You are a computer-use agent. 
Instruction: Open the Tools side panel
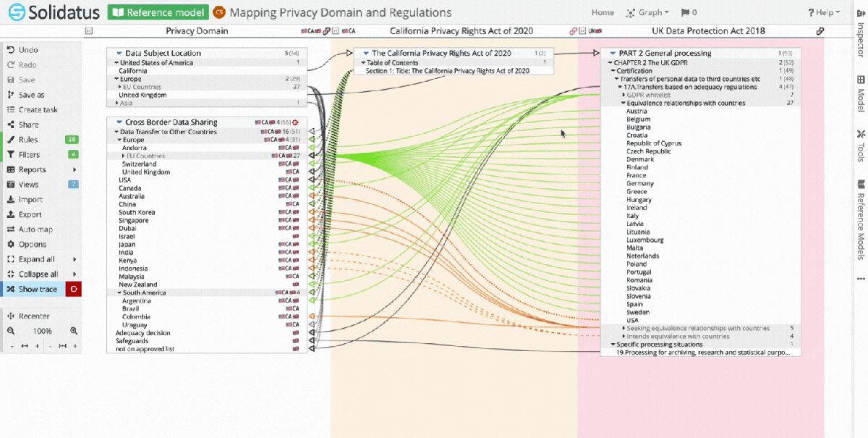(x=860, y=145)
